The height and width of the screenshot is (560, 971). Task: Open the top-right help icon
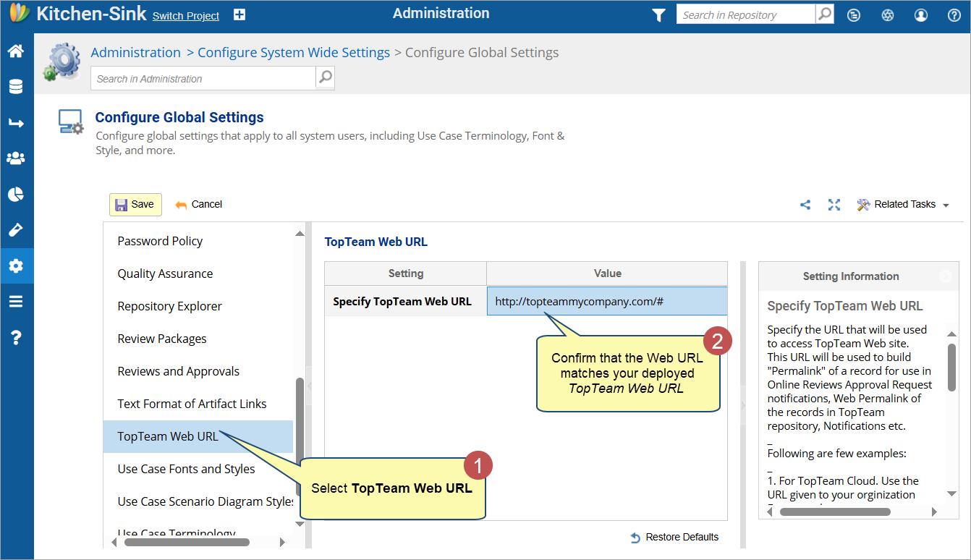[x=954, y=15]
